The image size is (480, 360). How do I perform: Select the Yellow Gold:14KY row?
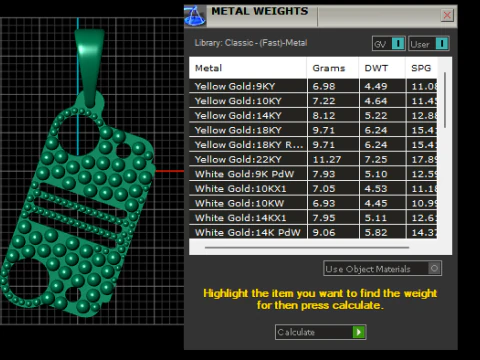(313, 116)
